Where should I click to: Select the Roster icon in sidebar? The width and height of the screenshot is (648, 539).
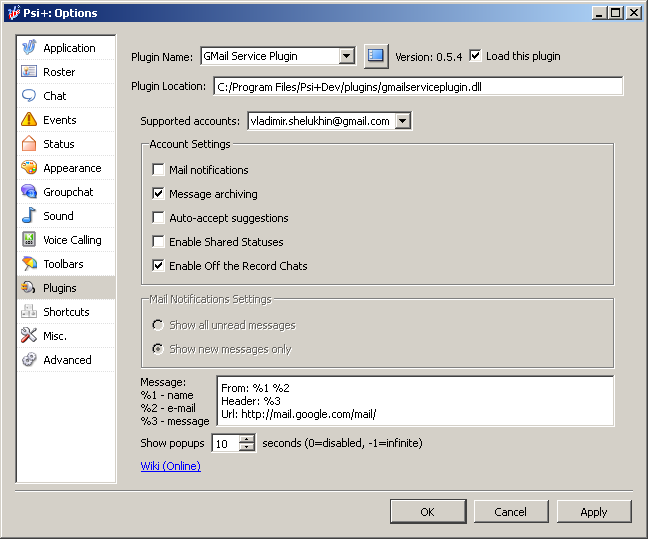click(29, 72)
